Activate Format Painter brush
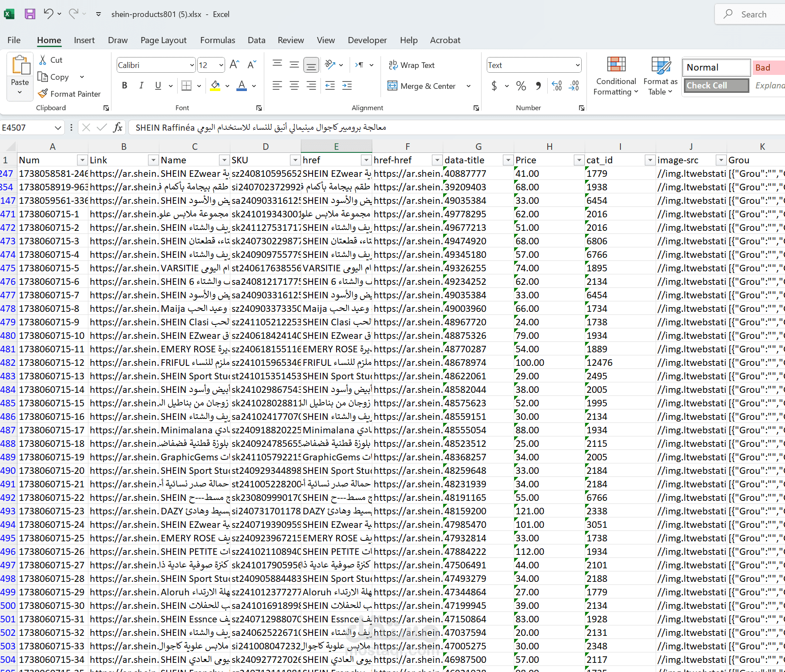Image resolution: width=785 pixels, height=672 pixels. click(43, 94)
